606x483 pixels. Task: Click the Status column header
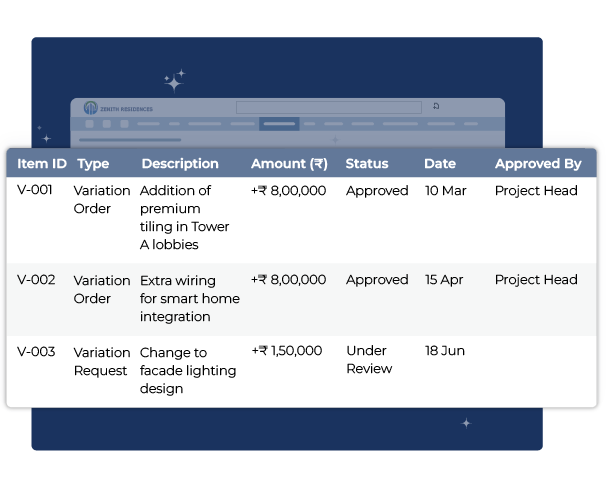pos(366,164)
